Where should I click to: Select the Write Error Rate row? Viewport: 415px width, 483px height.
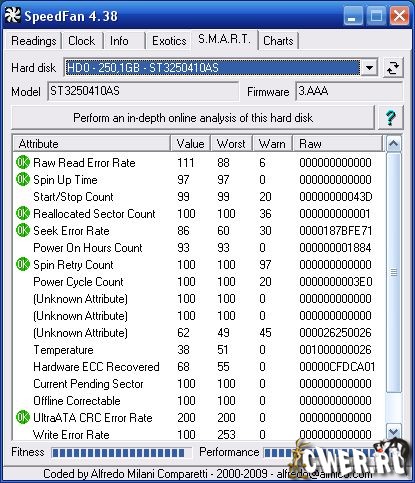(x=199, y=434)
